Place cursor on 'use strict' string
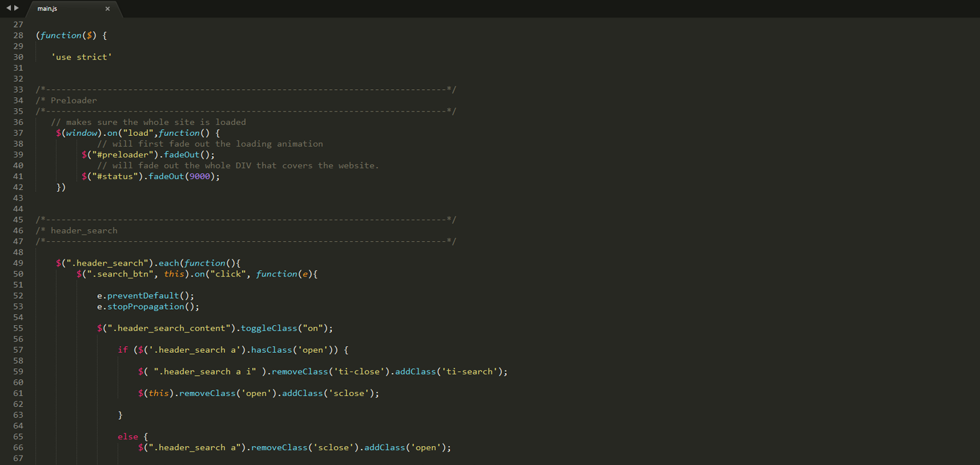980x465 pixels. click(82, 57)
